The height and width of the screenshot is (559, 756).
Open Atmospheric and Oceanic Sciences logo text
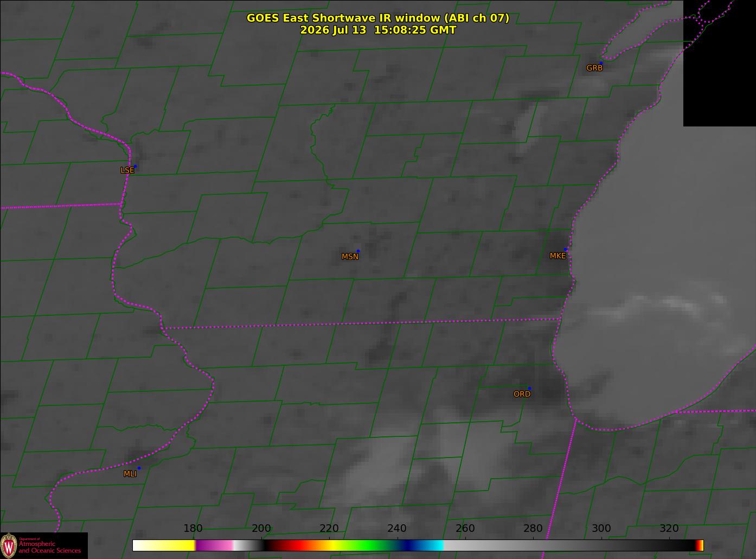[50, 547]
